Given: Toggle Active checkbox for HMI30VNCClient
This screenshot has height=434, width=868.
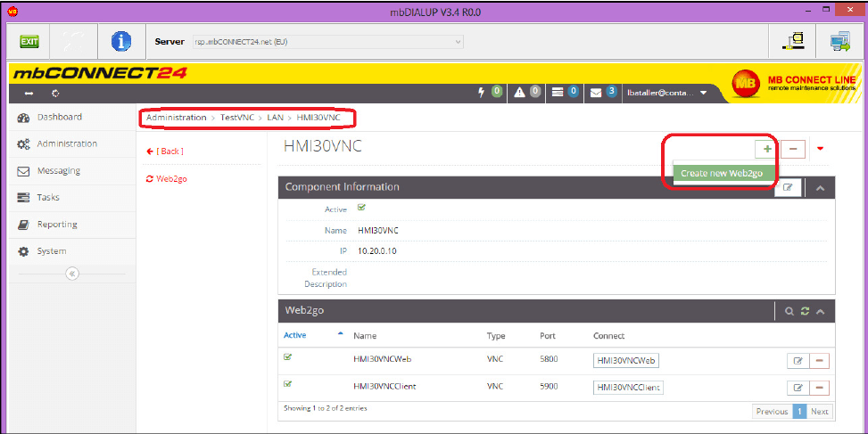Looking at the screenshot, I should (x=288, y=384).
